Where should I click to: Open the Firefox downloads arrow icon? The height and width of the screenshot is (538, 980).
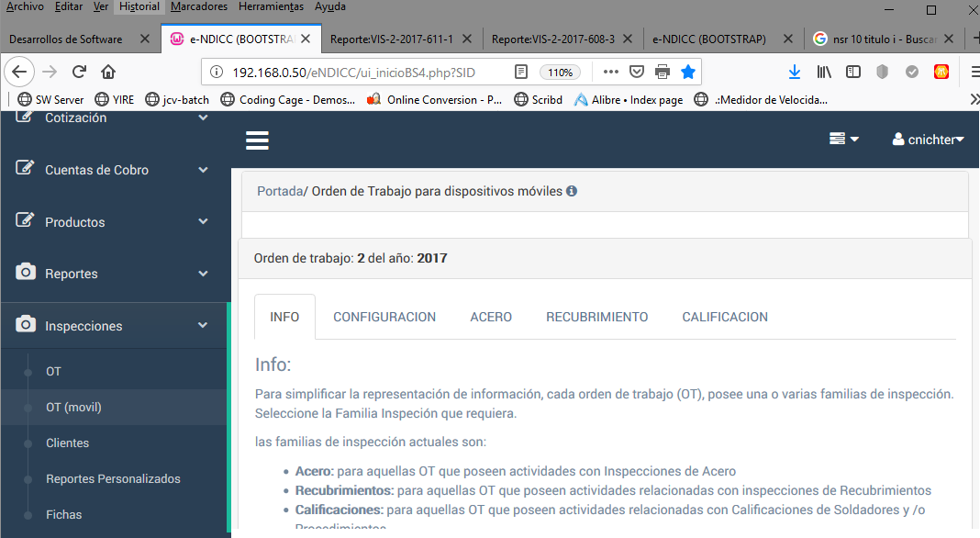pos(795,72)
